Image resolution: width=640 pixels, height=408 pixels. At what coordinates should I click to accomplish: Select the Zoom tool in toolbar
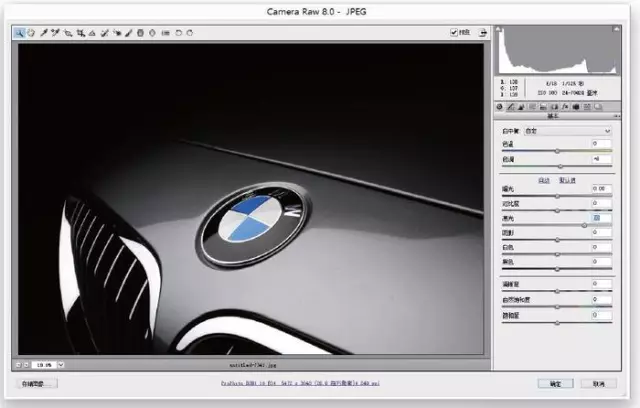click(x=19, y=32)
